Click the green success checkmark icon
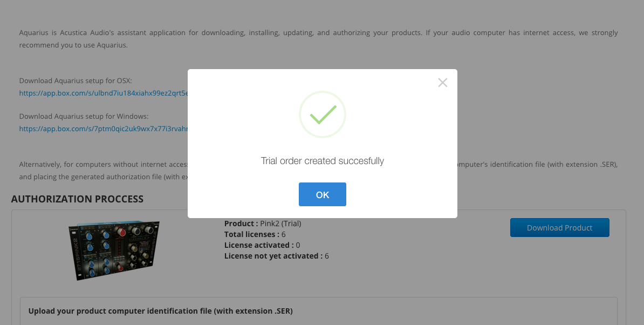 click(x=323, y=114)
